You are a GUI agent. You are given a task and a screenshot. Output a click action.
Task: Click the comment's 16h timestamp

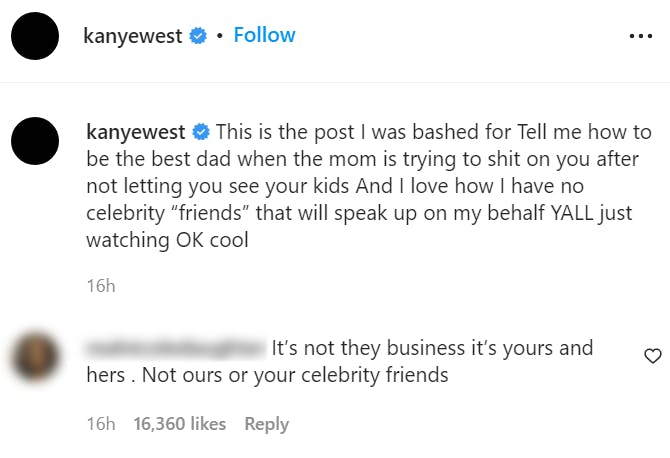click(x=100, y=424)
